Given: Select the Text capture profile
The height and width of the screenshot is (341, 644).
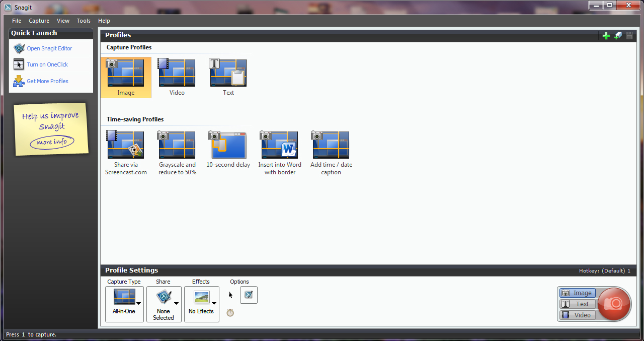Looking at the screenshot, I should [x=228, y=77].
